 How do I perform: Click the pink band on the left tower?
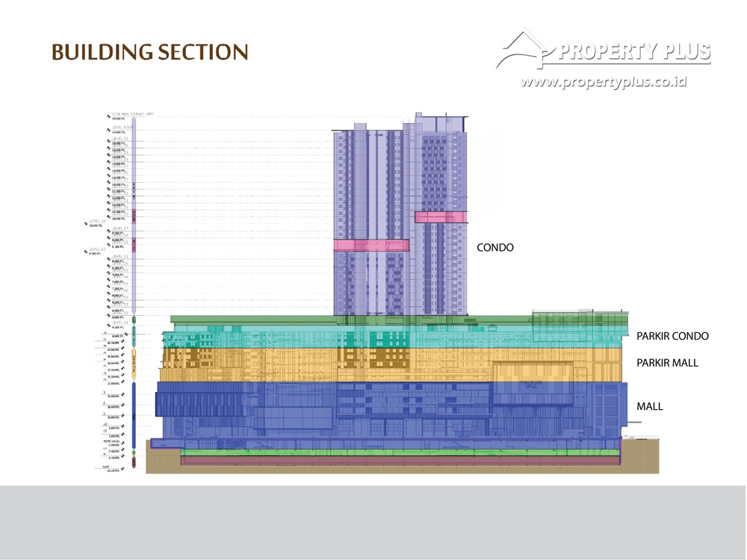point(371,245)
